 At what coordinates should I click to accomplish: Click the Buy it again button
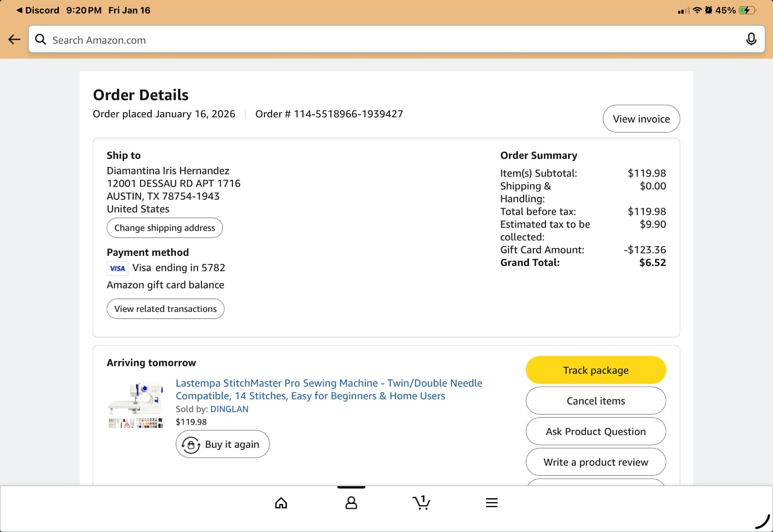pos(223,444)
